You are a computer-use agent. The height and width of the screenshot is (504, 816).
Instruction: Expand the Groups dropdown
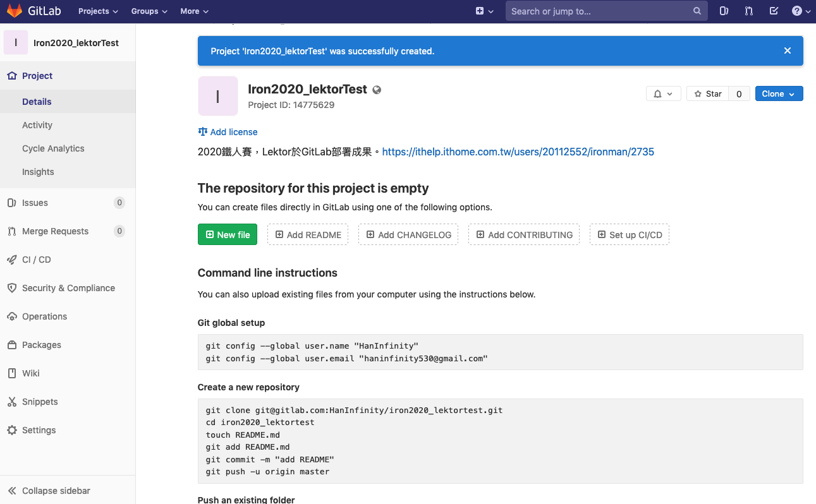pyautogui.click(x=148, y=11)
